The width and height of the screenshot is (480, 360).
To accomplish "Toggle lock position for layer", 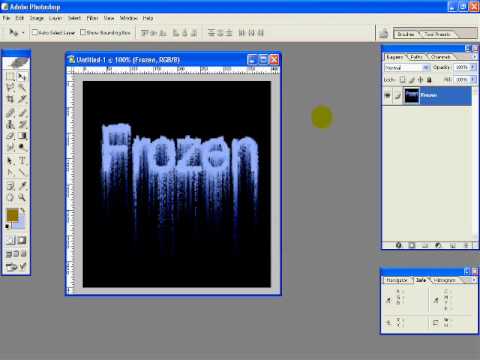I will click(x=420, y=80).
